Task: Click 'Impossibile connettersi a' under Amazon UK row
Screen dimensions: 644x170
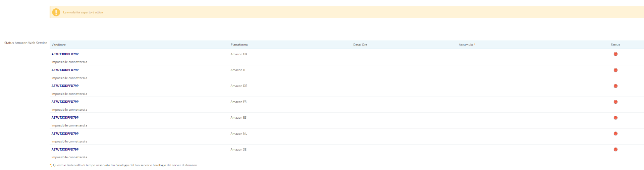Action: click(x=69, y=62)
